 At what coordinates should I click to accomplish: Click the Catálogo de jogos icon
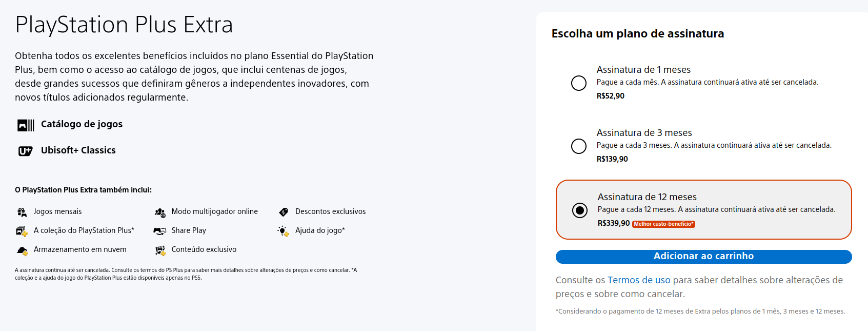pos(26,125)
